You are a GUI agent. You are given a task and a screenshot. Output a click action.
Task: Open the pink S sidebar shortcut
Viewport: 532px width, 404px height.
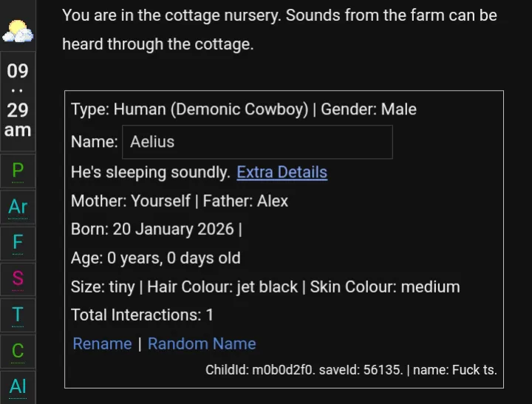click(x=18, y=278)
